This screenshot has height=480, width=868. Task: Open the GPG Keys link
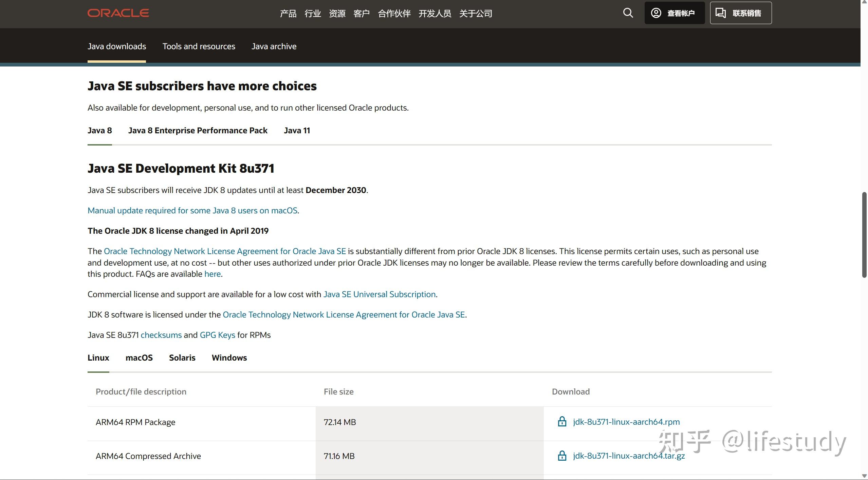pyautogui.click(x=217, y=335)
